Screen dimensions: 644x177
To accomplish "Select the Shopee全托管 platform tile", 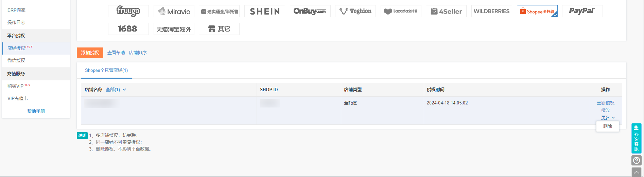I will 537,11.
